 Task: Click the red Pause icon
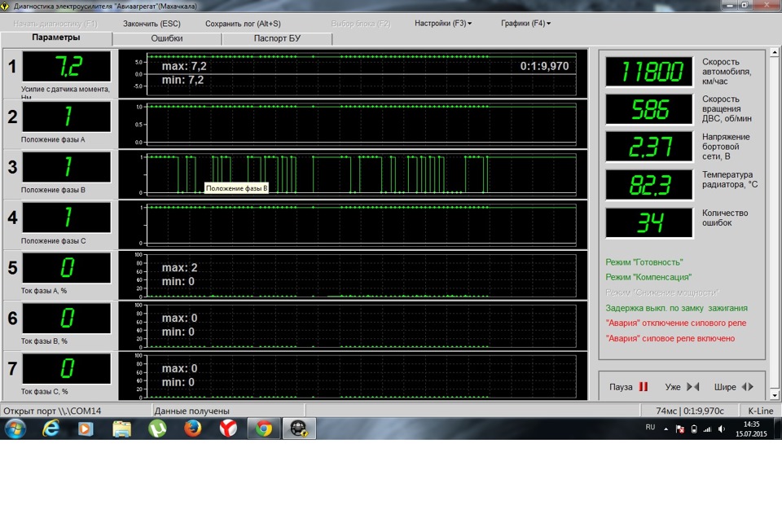click(644, 386)
